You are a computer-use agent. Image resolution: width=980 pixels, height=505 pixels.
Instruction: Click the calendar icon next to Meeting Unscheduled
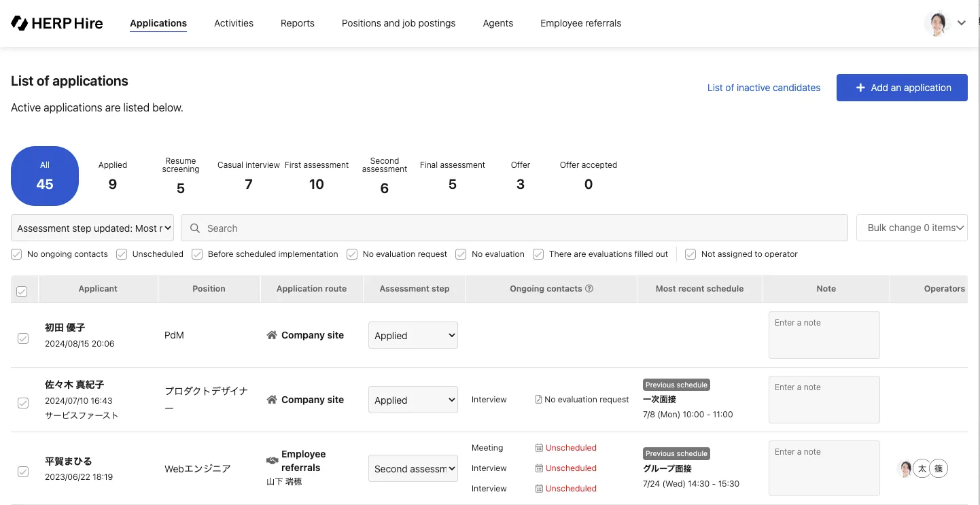click(539, 448)
